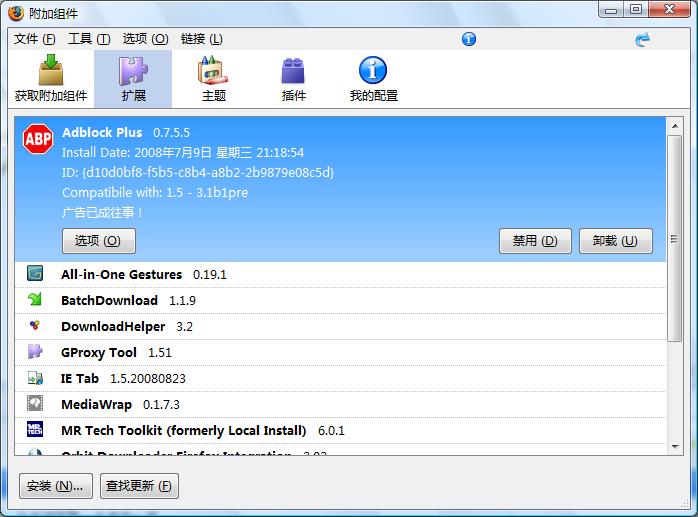This screenshot has height=517, width=698.
Task: Click the IE Tab extension icon
Action: [x=35, y=378]
